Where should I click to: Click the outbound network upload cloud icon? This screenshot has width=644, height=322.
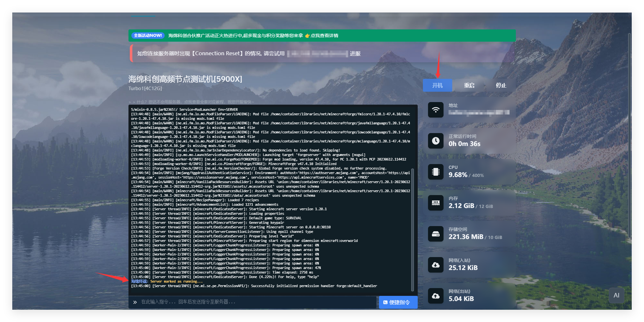435,296
